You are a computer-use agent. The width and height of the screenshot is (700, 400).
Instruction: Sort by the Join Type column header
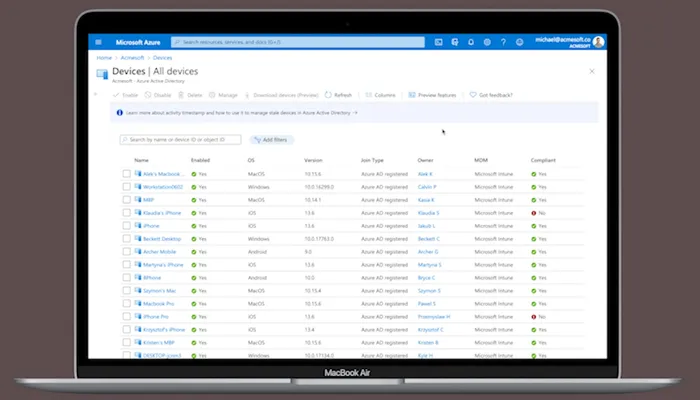click(372, 160)
